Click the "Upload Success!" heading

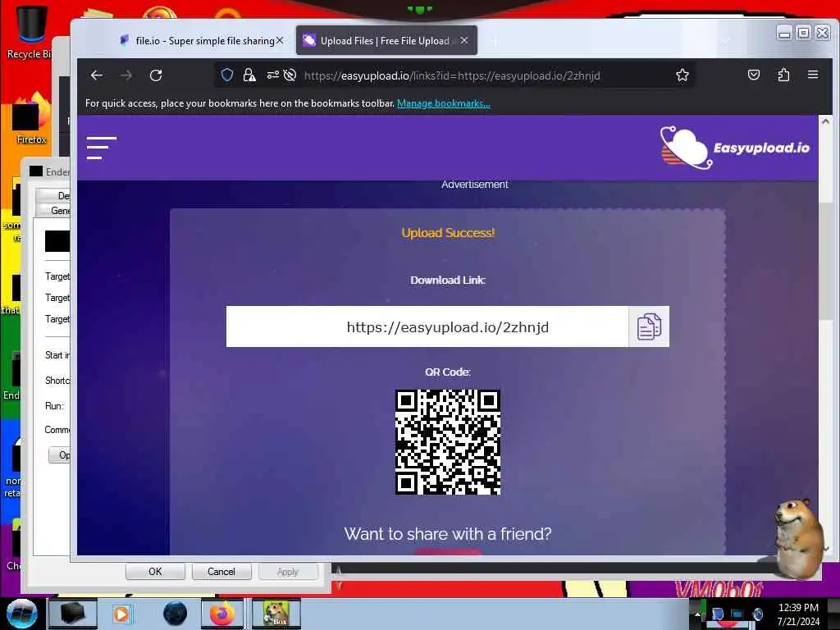click(448, 233)
